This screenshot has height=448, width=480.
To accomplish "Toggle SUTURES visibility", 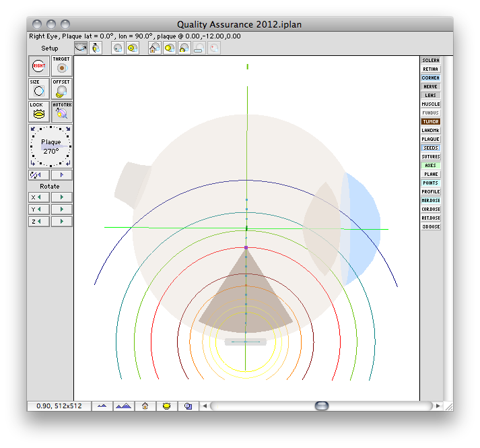I will point(431,156).
